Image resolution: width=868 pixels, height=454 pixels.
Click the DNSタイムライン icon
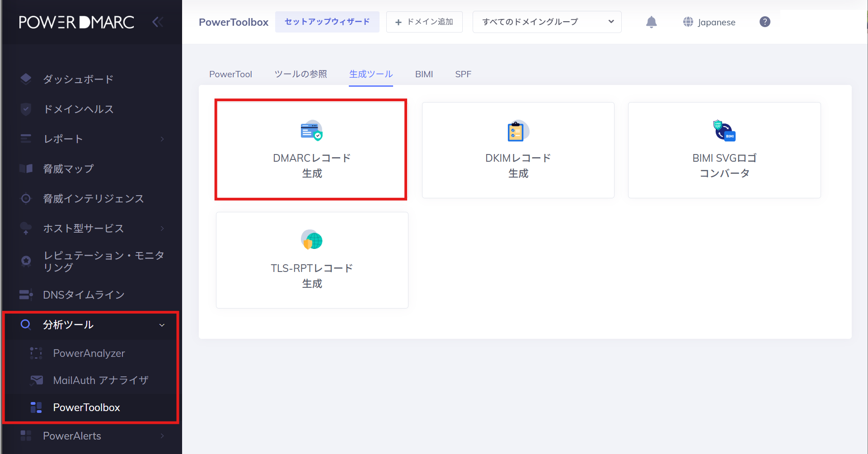coord(26,295)
